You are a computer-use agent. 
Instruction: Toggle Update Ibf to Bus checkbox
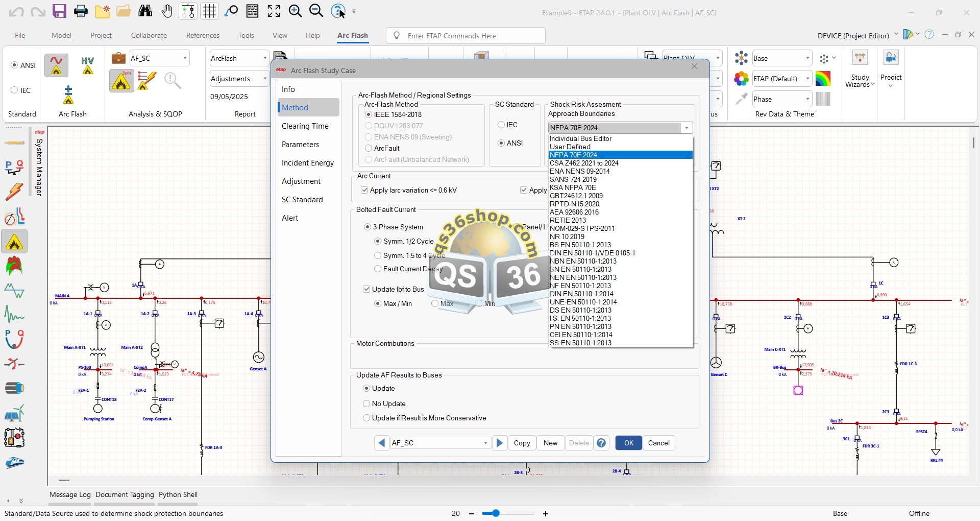pos(366,290)
